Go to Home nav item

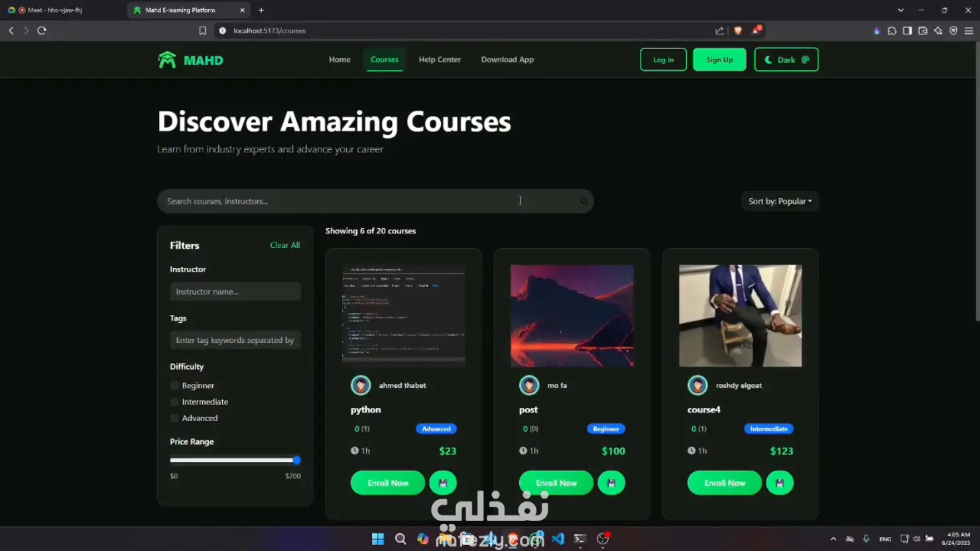pos(339,60)
